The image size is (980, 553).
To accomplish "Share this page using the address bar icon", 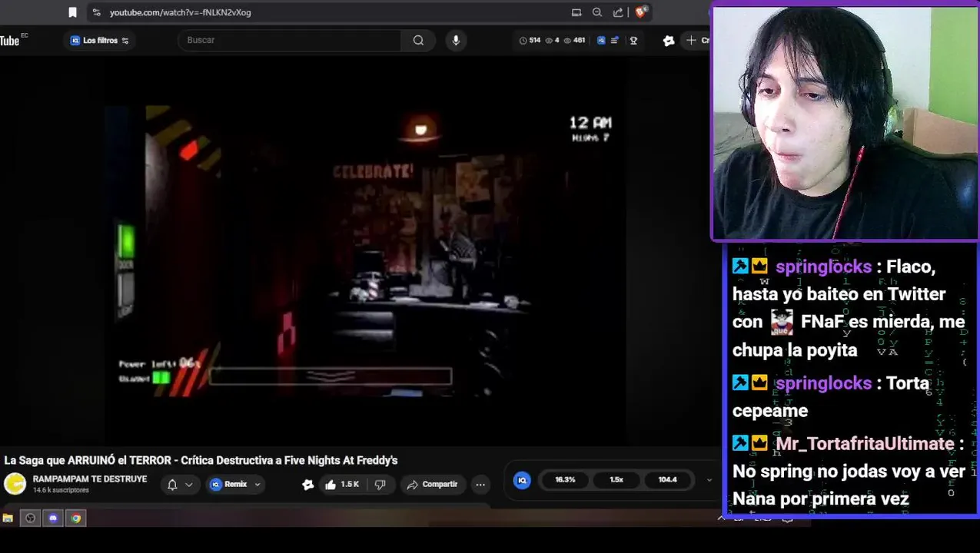I will [x=618, y=12].
